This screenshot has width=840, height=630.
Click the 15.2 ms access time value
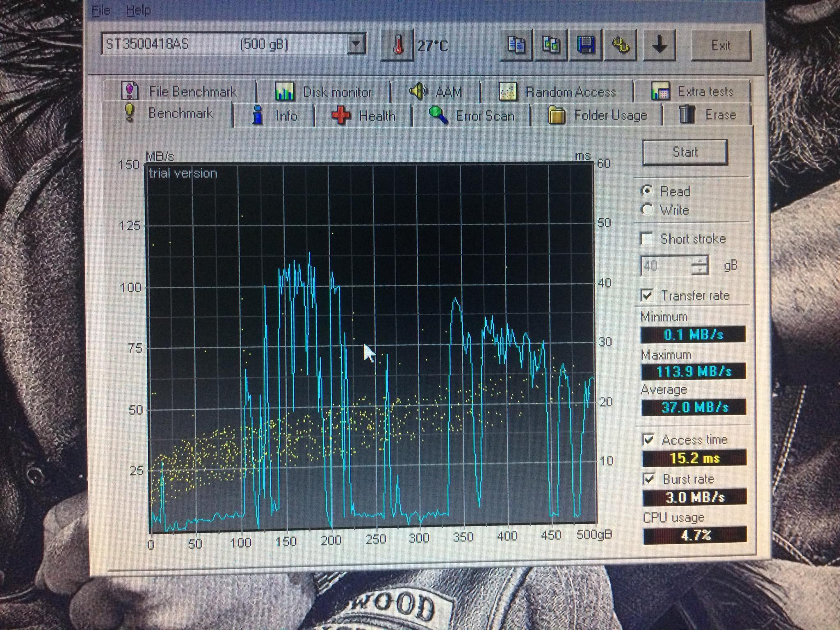click(694, 458)
